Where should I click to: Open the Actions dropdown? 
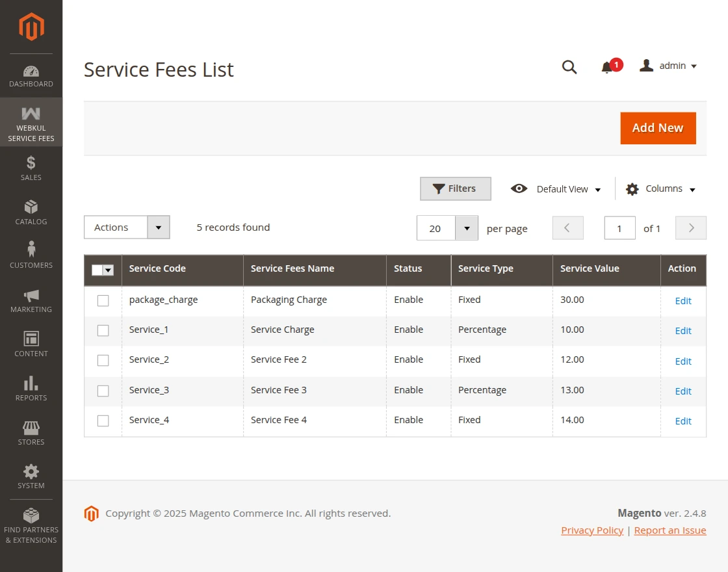(126, 227)
